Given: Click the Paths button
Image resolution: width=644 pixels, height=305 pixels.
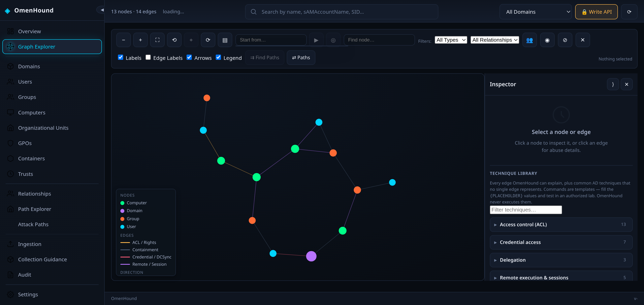Looking at the screenshot, I should tap(301, 58).
